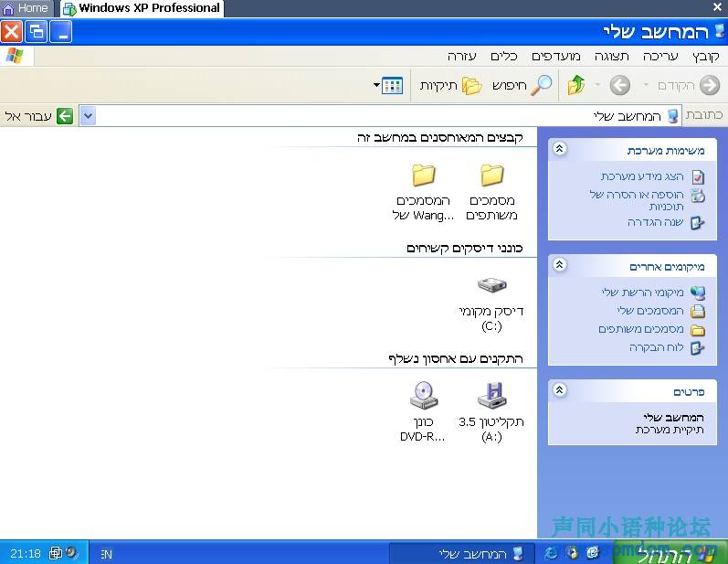
Task: Switch to the Home tab
Action: coord(26,8)
